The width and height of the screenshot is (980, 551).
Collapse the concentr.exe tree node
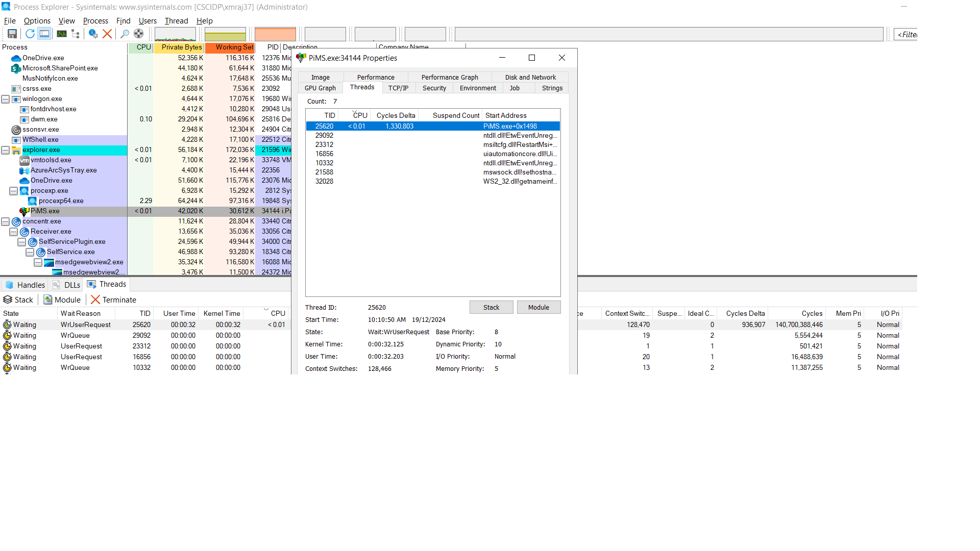coord(5,221)
